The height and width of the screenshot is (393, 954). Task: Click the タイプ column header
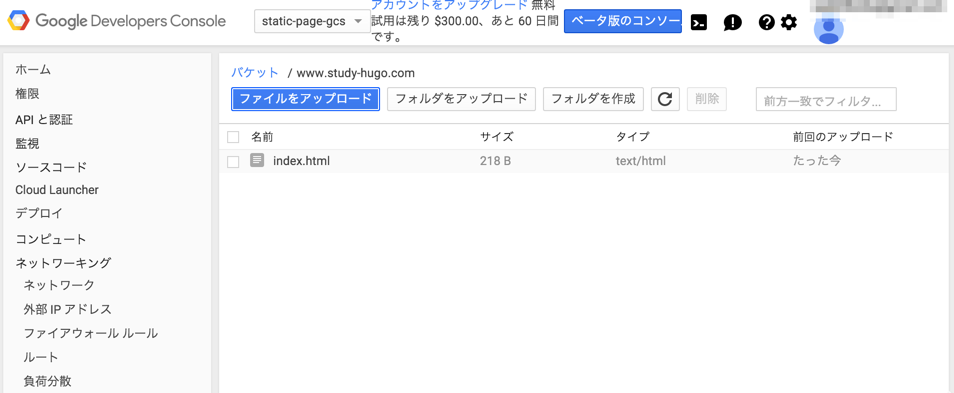pyautogui.click(x=633, y=137)
